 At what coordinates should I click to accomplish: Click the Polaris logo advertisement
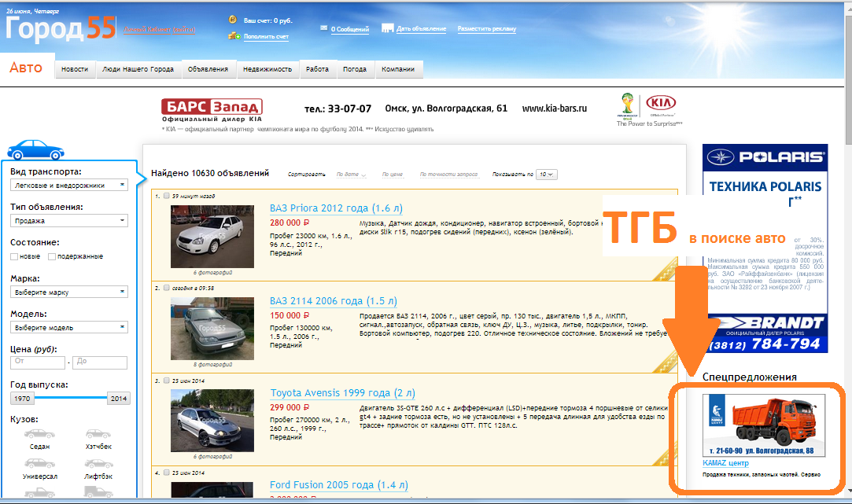click(x=765, y=157)
